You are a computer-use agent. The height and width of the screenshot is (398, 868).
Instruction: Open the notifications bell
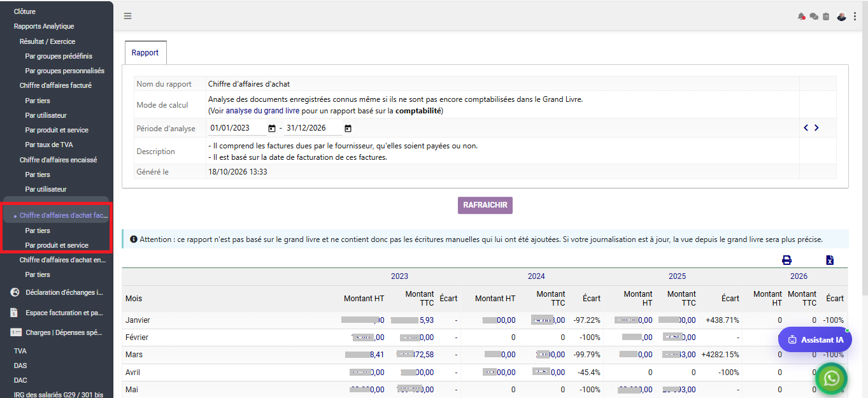[801, 17]
